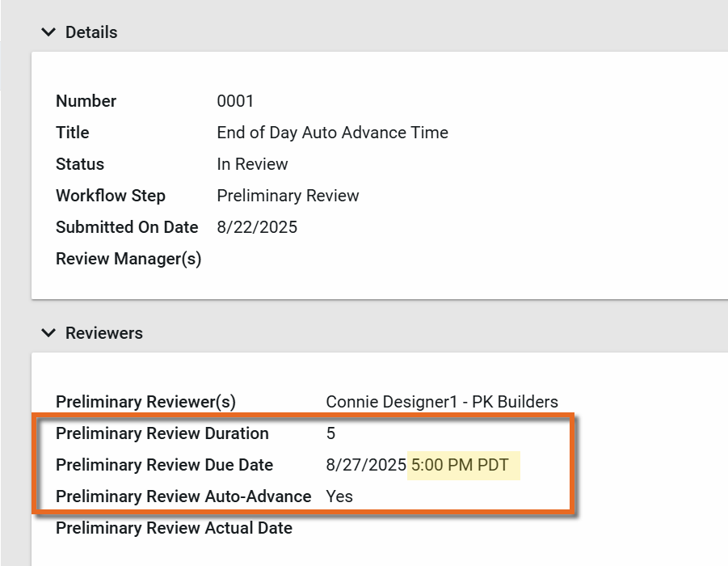The height and width of the screenshot is (566, 728).
Task: Click the title End of Day Auto Advance Time
Action: click(x=332, y=133)
